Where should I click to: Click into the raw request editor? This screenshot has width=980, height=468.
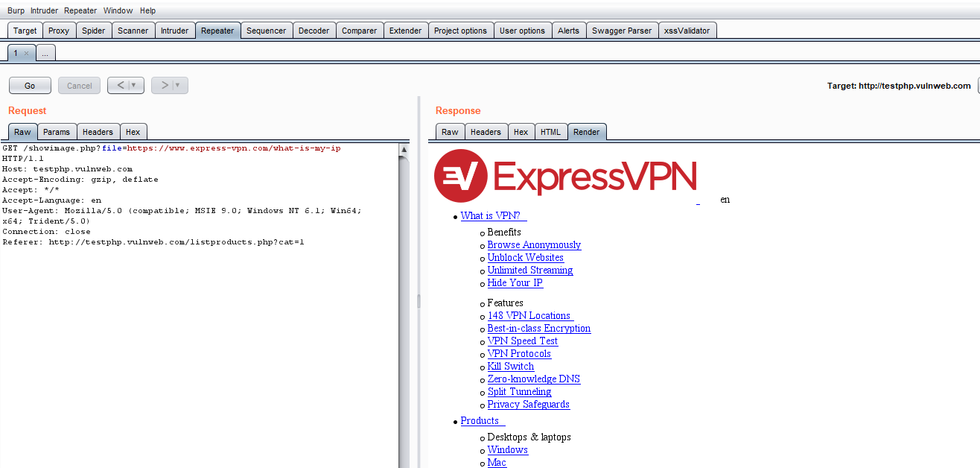pos(200,306)
